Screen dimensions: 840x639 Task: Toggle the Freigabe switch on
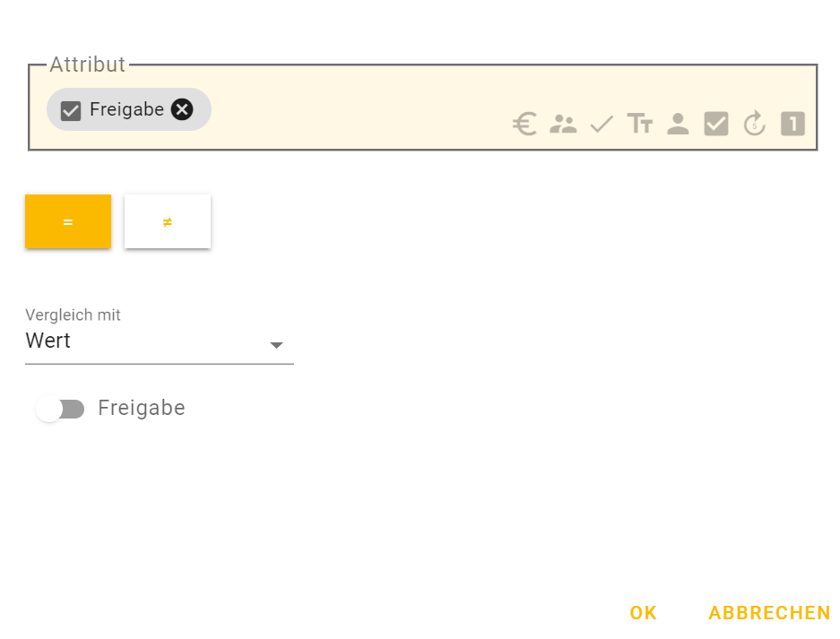60,409
